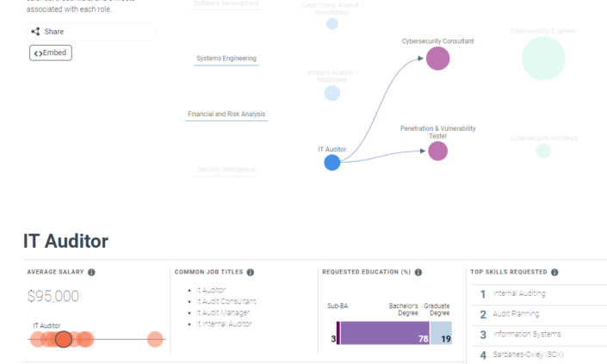The width and height of the screenshot is (607, 364).
Task: Select the IT Auditor blue node
Action: click(332, 163)
